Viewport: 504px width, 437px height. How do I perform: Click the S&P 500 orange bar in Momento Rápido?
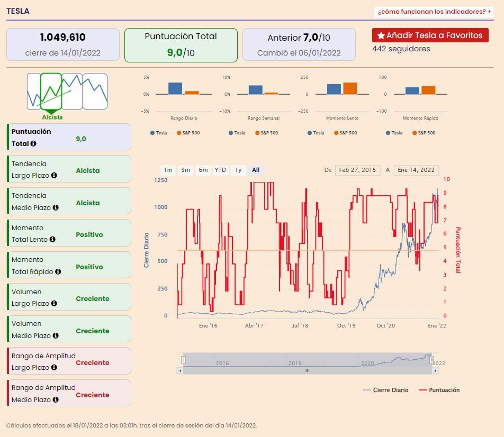click(x=428, y=90)
